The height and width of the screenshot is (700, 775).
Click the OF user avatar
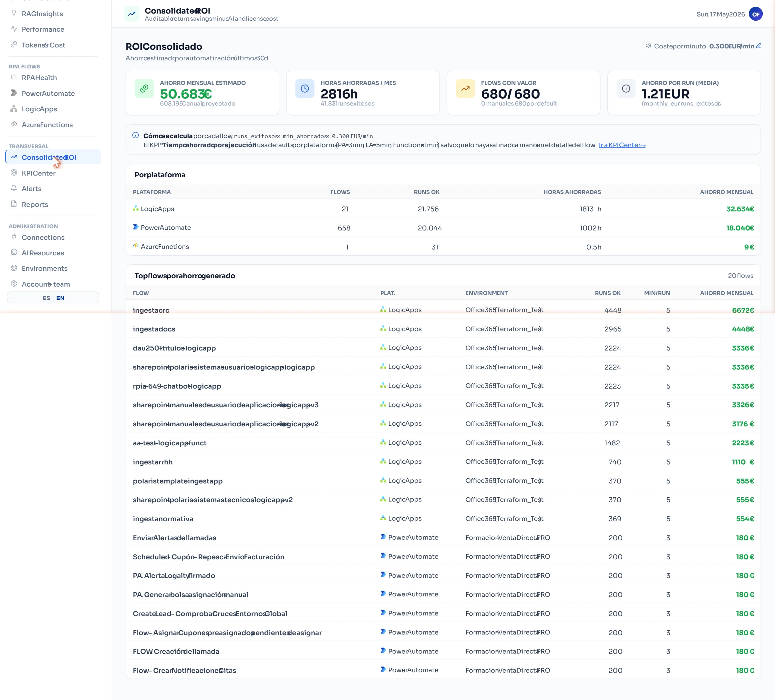pos(756,14)
